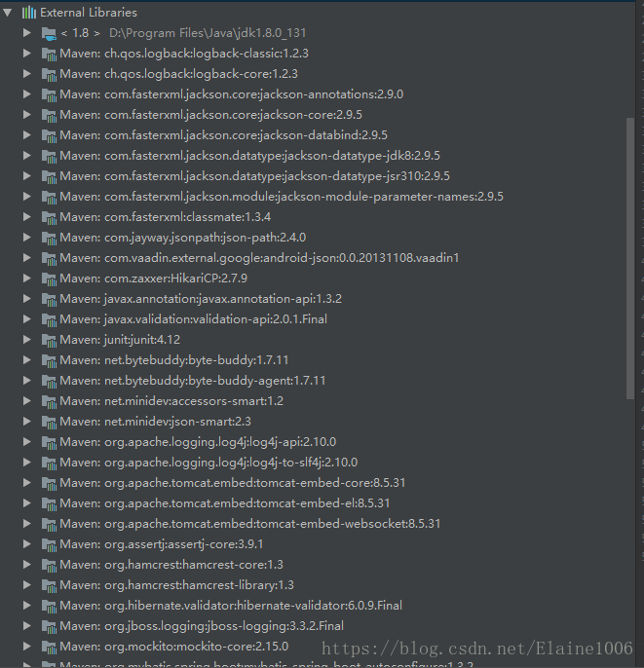This screenshot has height=668, width=644.
Task: Expand jackson-databind:2.9.5 arrow
Action: point(27,135)
